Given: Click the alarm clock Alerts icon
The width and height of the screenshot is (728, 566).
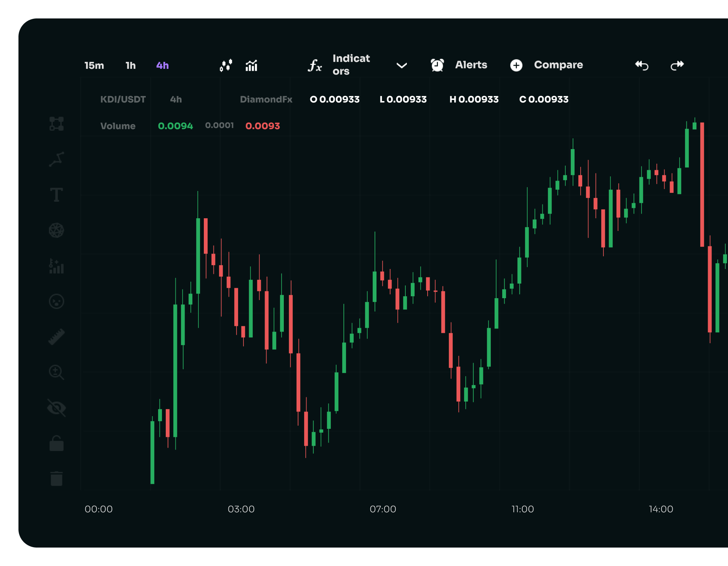Looking at the screenshot, I should click(x=437, y=65).
